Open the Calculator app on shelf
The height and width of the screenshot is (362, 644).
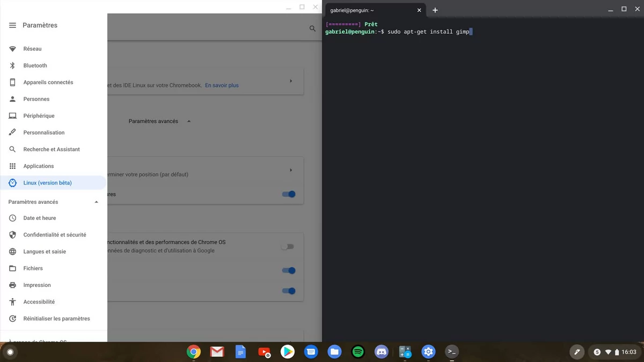tap(405, 352)
